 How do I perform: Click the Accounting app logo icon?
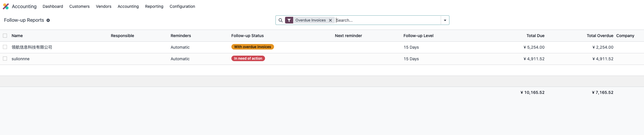click(6, 6)
